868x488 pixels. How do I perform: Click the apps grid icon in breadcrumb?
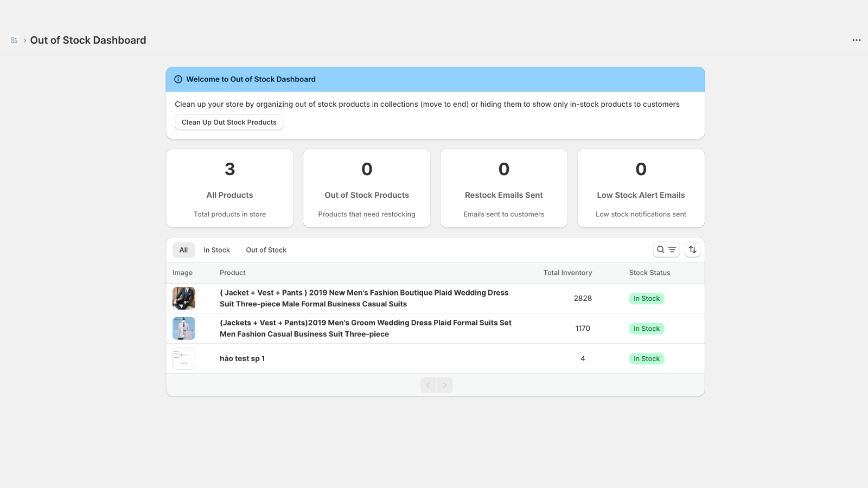[14, 40]
